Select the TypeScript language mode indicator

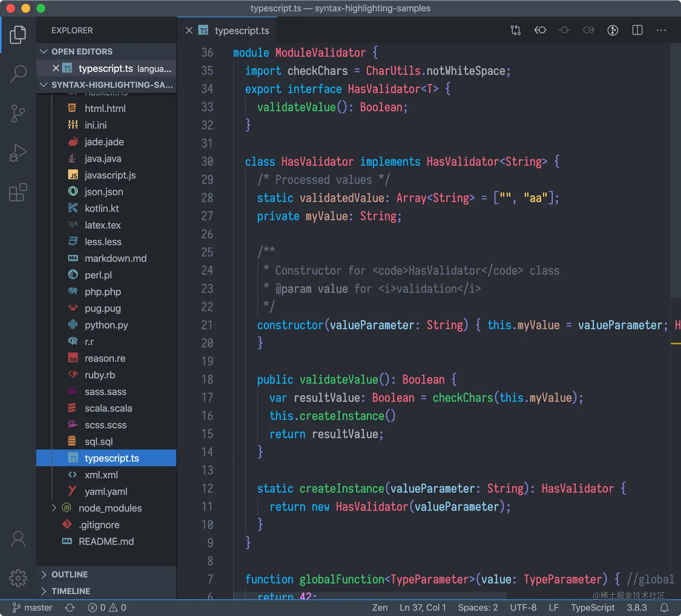tap(593, 607)
